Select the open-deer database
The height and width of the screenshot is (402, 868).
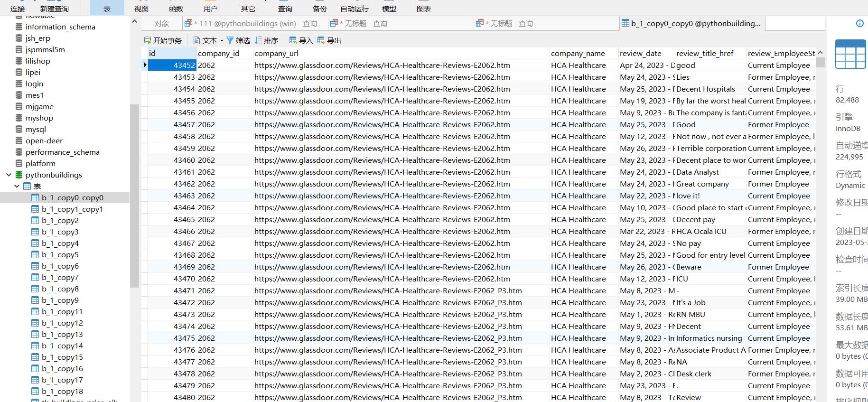click(x=44, y=141)
